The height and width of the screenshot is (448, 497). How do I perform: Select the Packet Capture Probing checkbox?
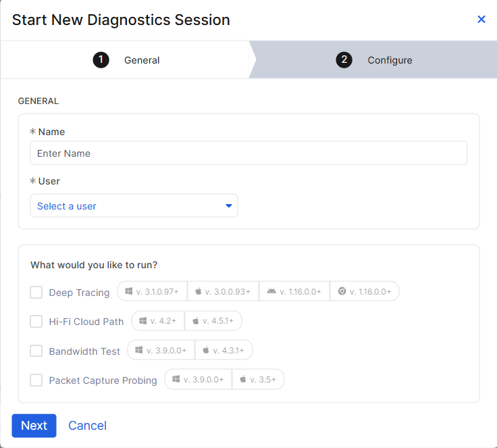36,380
